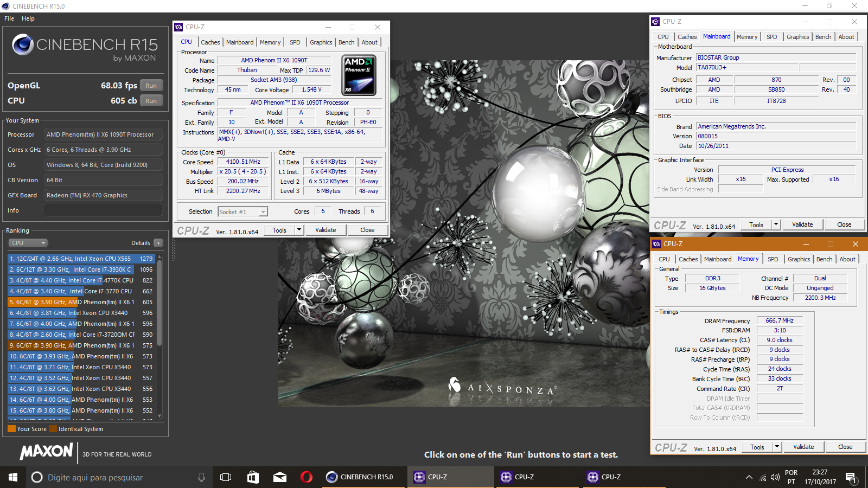Open Graphics tab in CPU-Z Mainboard window
This screenshot has height=488, width=868.
[x=798, y=37]
